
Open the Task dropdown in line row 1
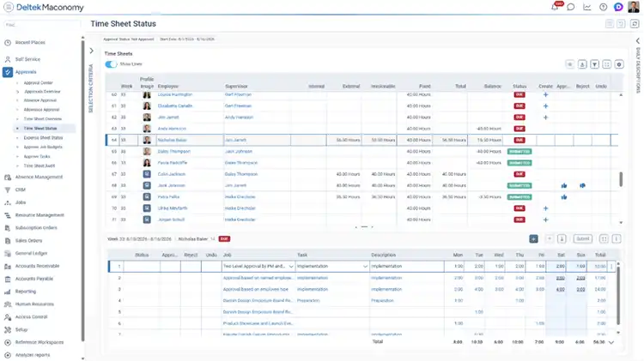point(365,267)
